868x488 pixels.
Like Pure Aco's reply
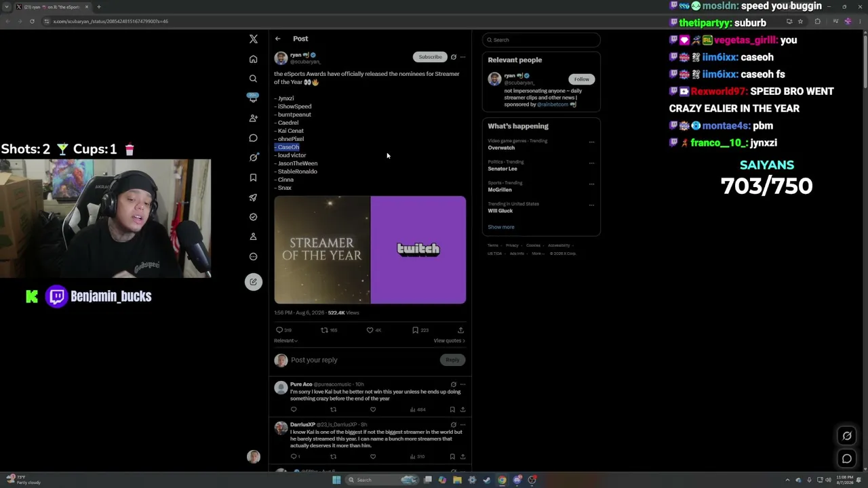pos(373,409)
